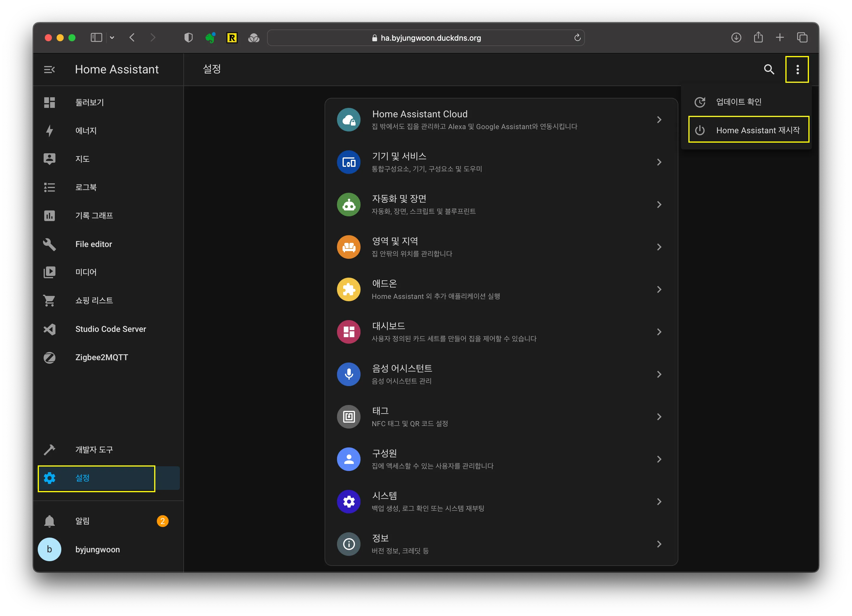
Task: Click the Safari privacy shield icon
Action: click(x=189, y=37)
